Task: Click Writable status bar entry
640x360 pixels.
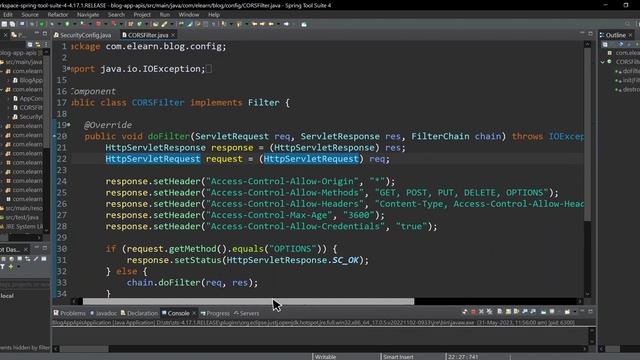Action: pos(325,357)
